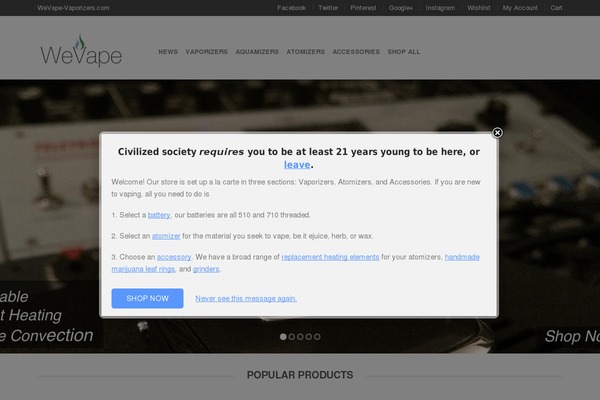This screenshot has height=400, width=600.
Task: Visit the Google+ link in top bar
Action: [x=401, y=8]
